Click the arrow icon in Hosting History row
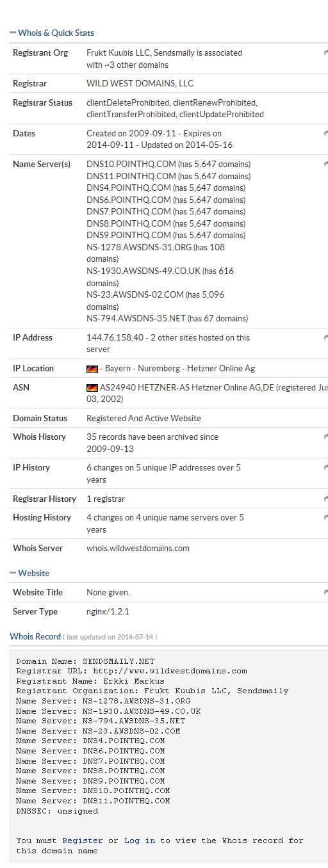This screenshot has width=328, height=868. coord(325,518)
